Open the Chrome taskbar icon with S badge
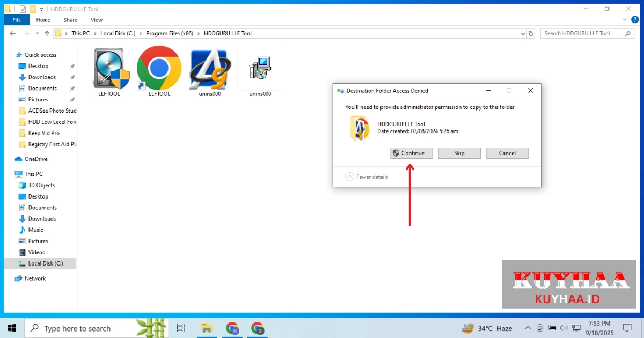 point(258,328)
